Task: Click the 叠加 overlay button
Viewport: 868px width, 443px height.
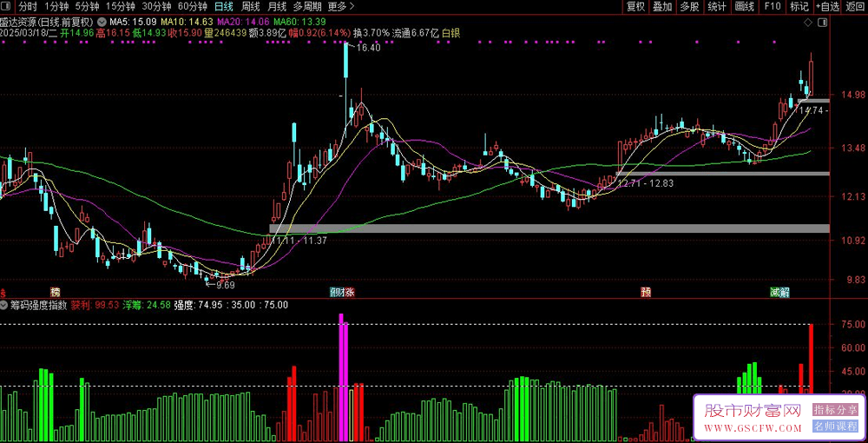Action: 662,7
